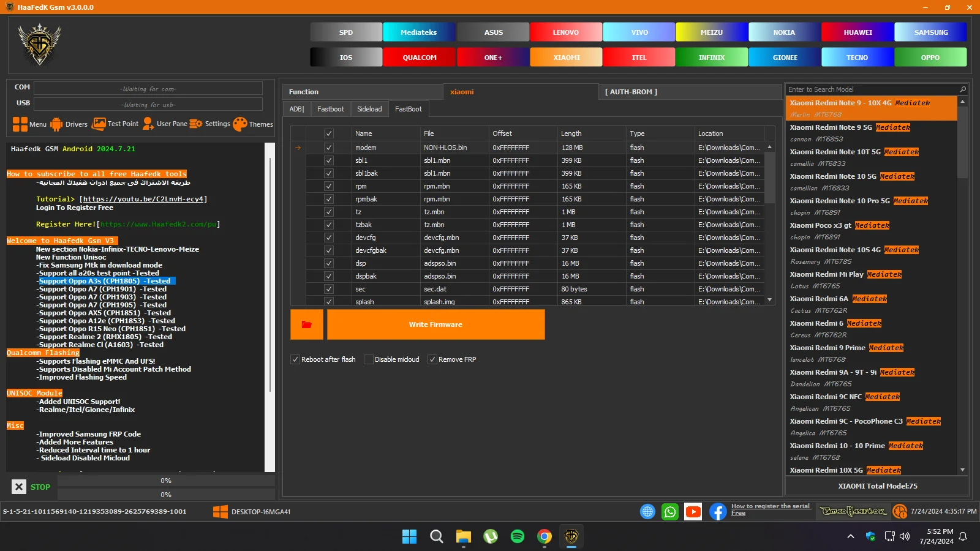Uncheck the rpm partition checkbox
The image size is (980, 551).
click(x=329, y=186)
